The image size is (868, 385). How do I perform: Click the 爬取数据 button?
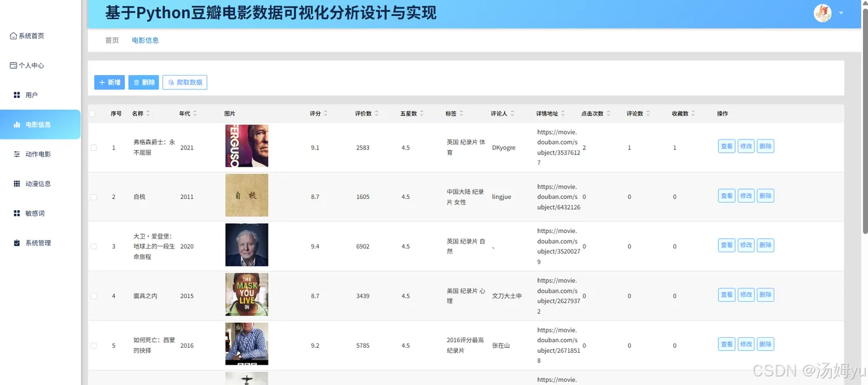[185, 82]
